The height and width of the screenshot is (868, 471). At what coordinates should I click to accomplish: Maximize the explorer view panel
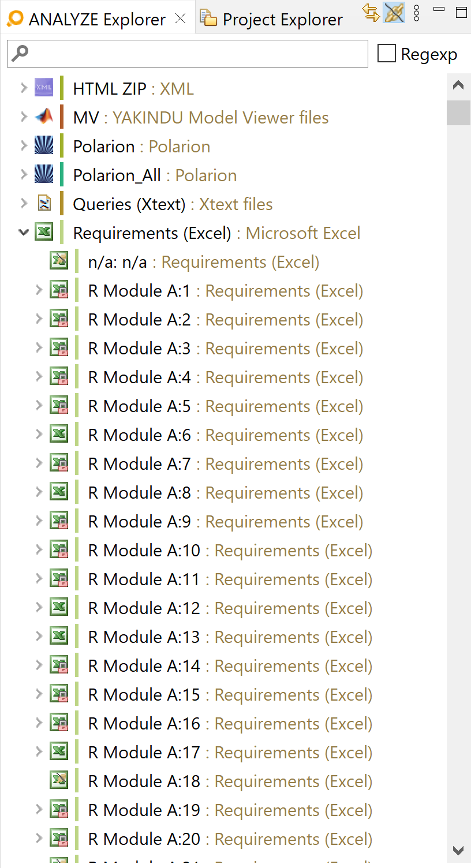coord(461,12)
